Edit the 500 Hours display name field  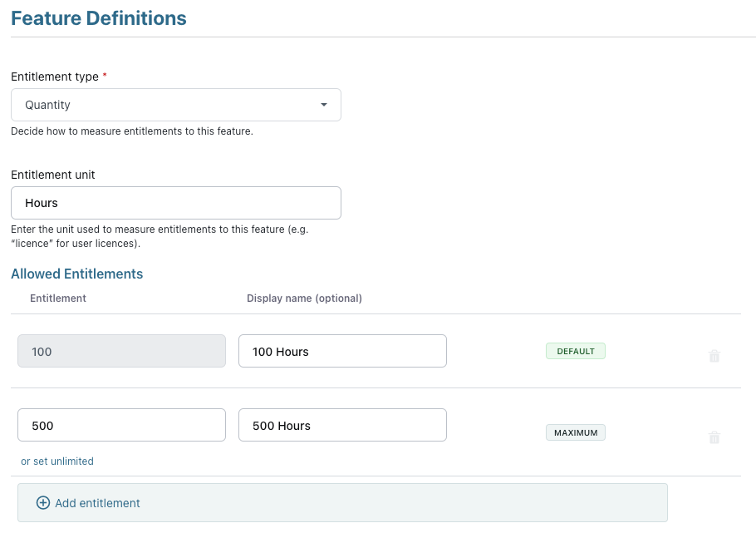click(x=342, y=425)
